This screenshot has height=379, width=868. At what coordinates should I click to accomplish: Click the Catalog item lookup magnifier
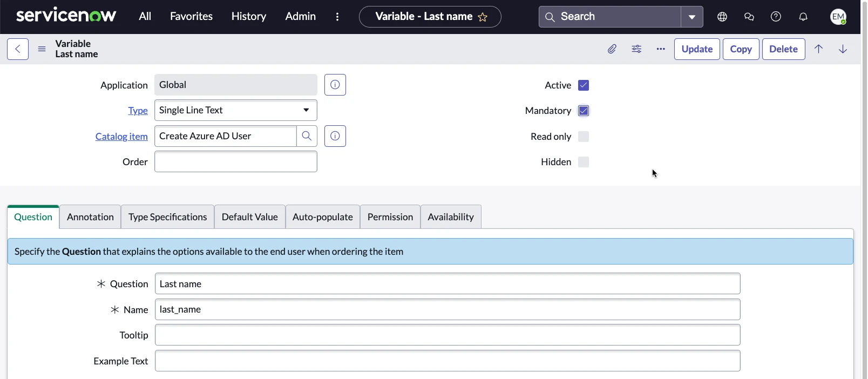click(307, 136)
